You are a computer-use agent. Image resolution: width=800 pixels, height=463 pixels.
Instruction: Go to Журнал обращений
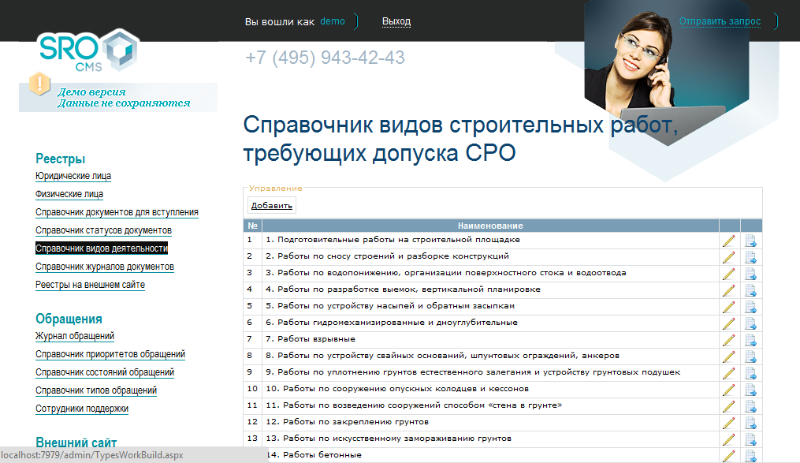[x=74, y=336]
